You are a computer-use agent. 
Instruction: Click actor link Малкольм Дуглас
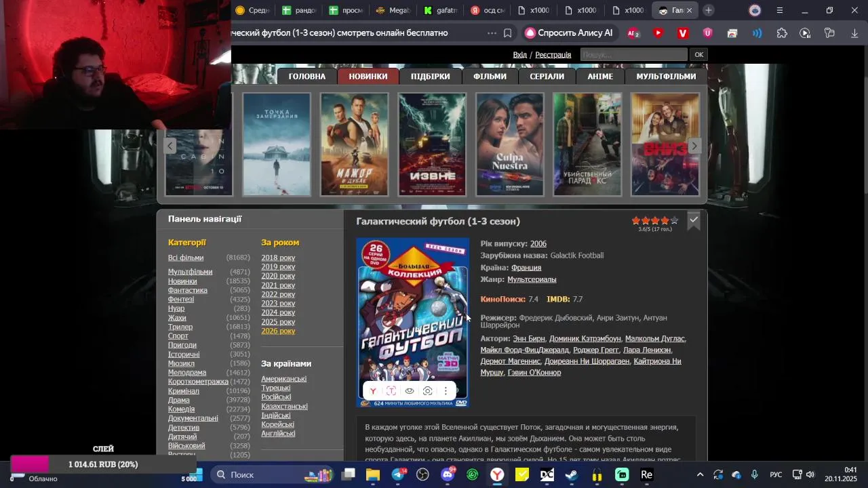click(655, 339)
